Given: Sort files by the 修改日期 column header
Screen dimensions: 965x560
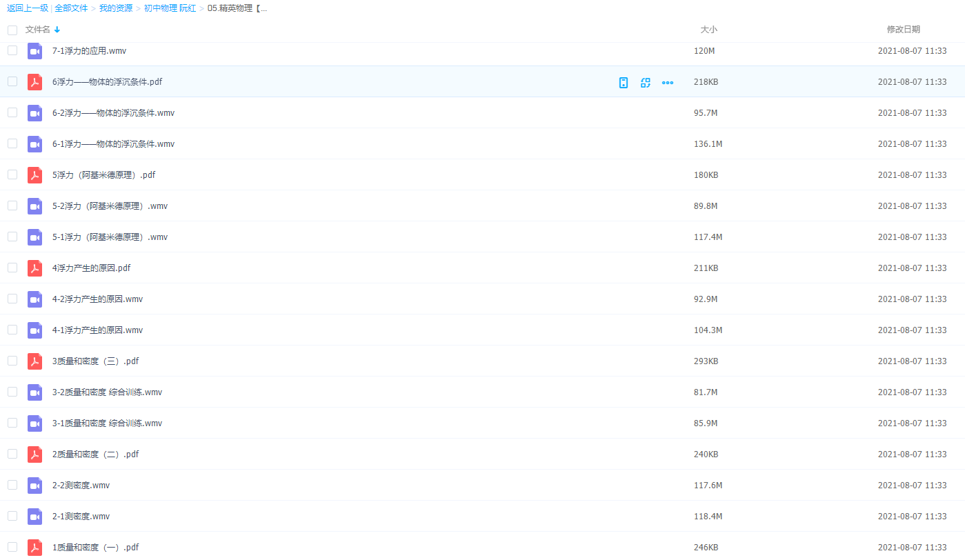Looking at the screenshot, I should coord(903,30).
